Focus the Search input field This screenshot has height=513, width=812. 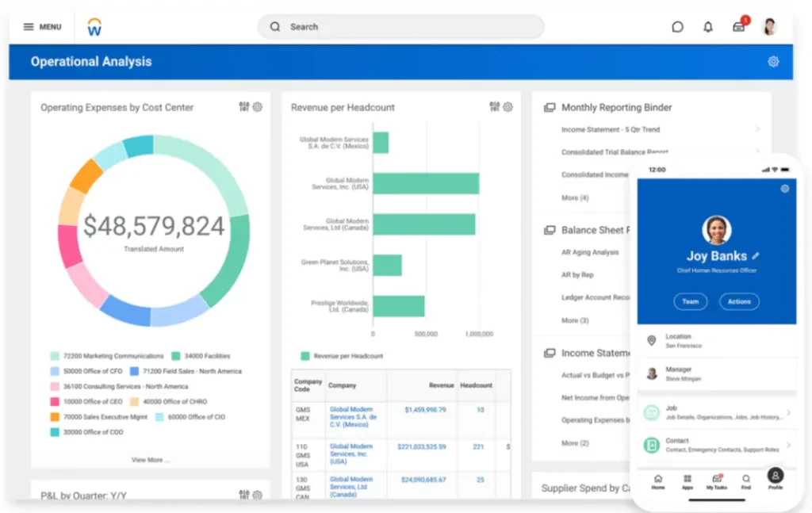(400, 26)
